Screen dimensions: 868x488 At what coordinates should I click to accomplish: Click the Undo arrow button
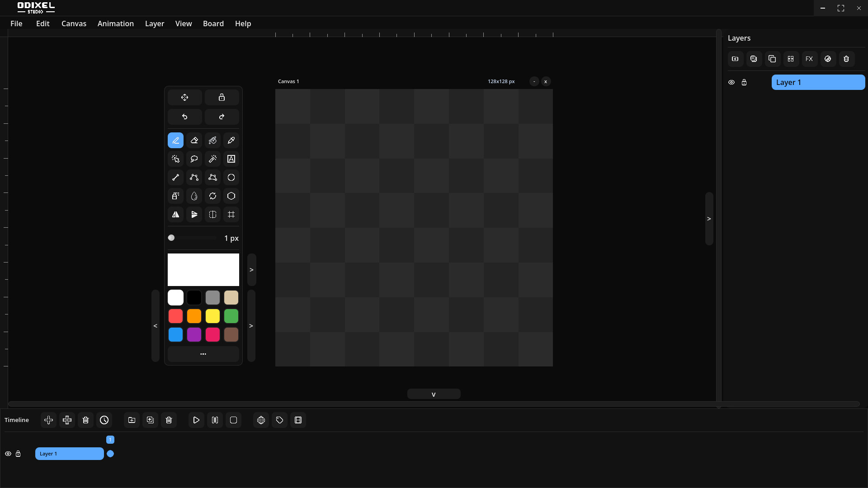[x=185, y=117]
